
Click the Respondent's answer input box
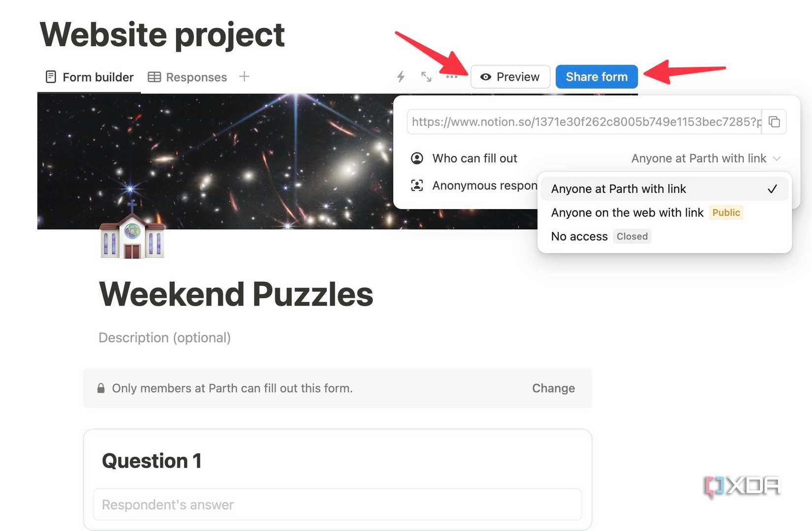(337, 504)
